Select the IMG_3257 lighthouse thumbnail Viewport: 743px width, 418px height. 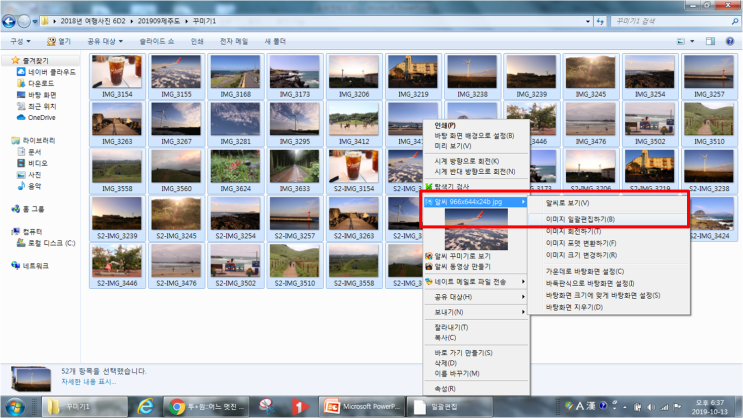(709, 76)
